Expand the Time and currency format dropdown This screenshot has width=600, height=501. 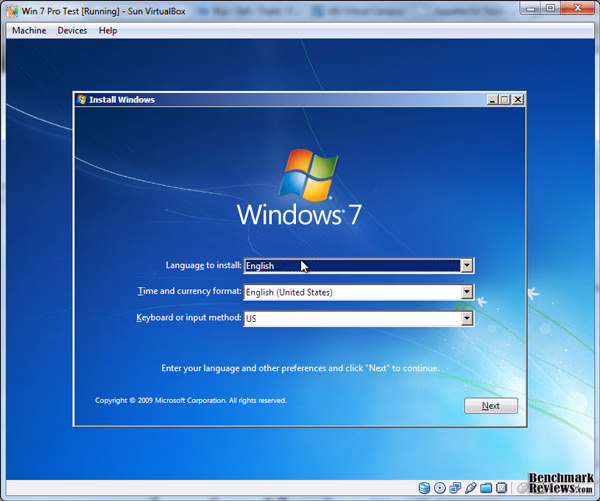[x=466, y=292]
